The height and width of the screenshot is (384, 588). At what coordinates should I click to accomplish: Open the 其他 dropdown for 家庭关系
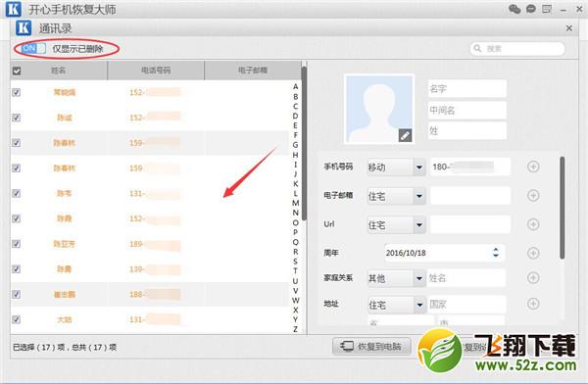tap(396, 278)
